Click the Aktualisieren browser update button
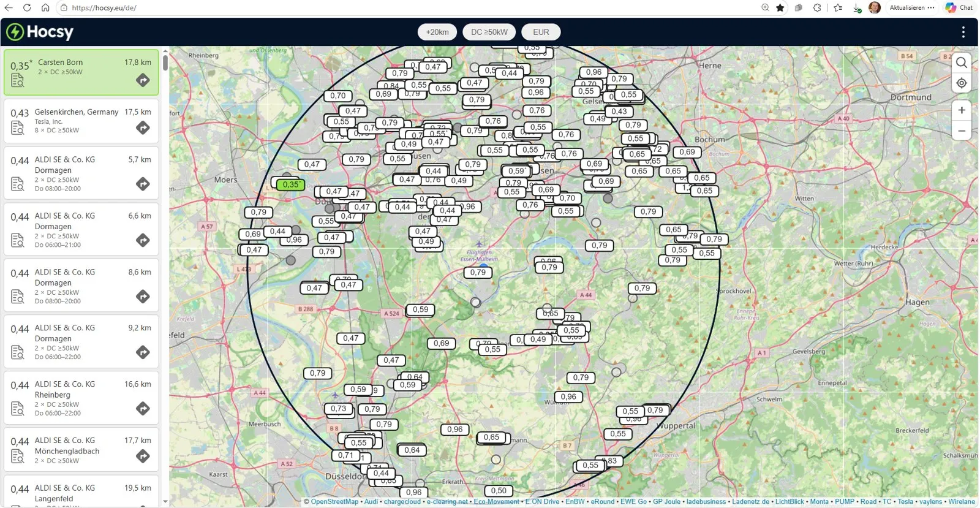 pyautogui.click(x=912, y=8)
